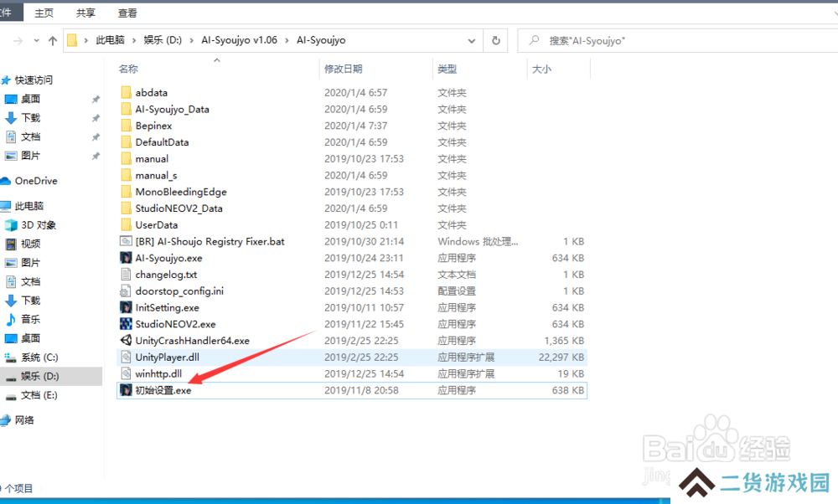Click the Windows 批处理 type cell
Screen dimensions: 838x504
[x=478, y=241]
